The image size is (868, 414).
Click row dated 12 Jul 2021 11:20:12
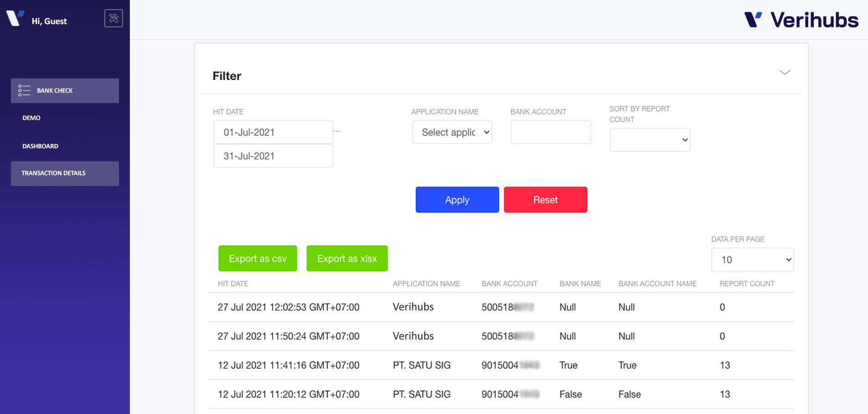[501, 394]
